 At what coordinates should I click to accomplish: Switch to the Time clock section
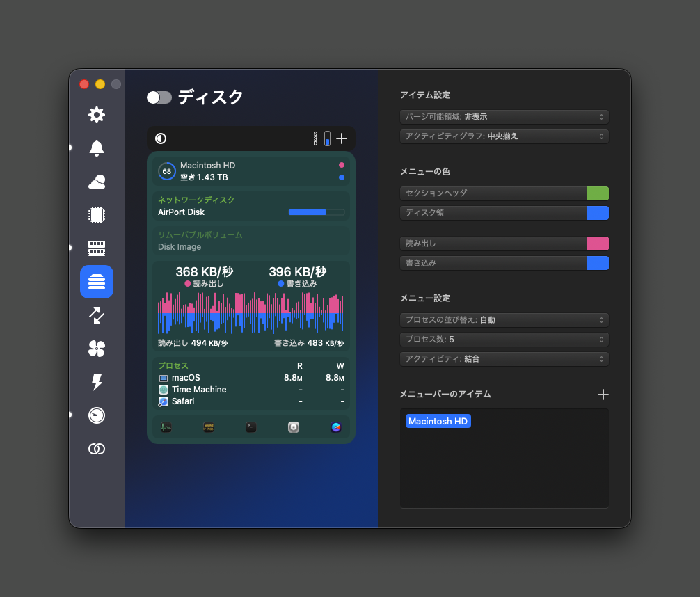pos(97,415)
